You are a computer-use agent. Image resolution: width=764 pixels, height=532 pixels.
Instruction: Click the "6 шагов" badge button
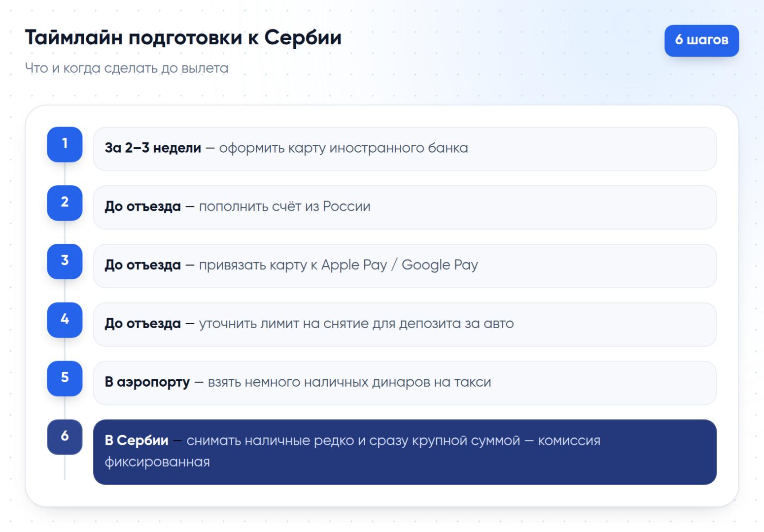(701, 40)
